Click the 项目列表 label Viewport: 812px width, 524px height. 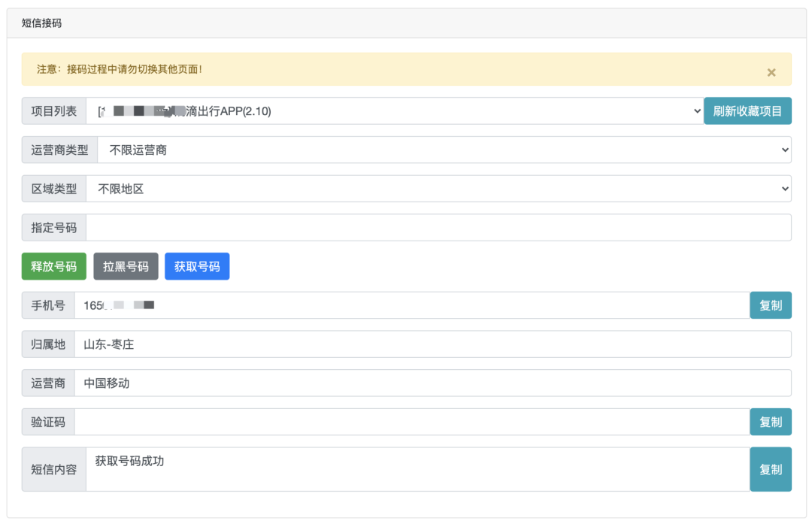(x=54, y=111)
